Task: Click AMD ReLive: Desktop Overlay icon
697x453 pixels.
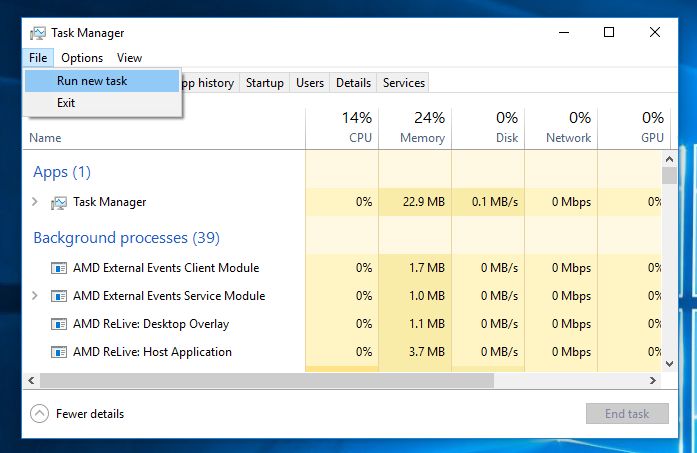Action: [58, 324]
